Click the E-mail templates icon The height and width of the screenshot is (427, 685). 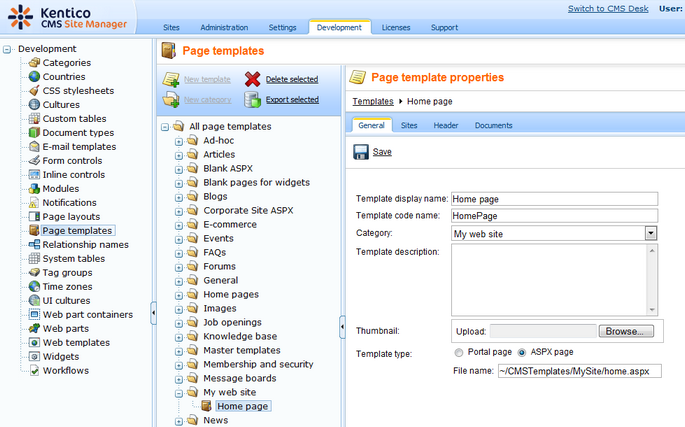pyautogui.click(x=34, y=147)
